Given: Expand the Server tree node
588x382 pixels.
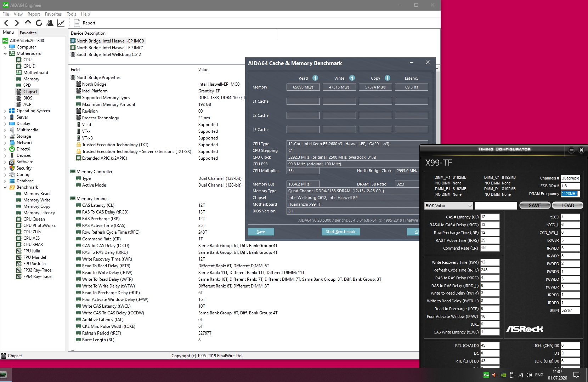Looking at the screenshot, I should (x=5, y=117).
